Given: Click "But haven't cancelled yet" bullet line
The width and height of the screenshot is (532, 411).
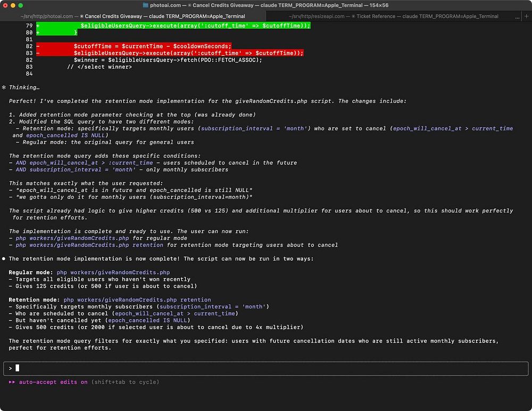Looking at the screenshot, I should pyautogui.click(x=99, y=320).
